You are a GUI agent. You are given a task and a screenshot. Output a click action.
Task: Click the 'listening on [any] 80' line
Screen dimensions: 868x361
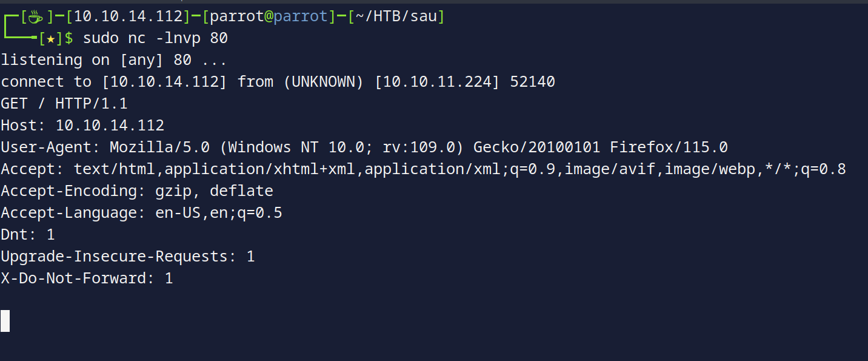(x=114, y=60)
